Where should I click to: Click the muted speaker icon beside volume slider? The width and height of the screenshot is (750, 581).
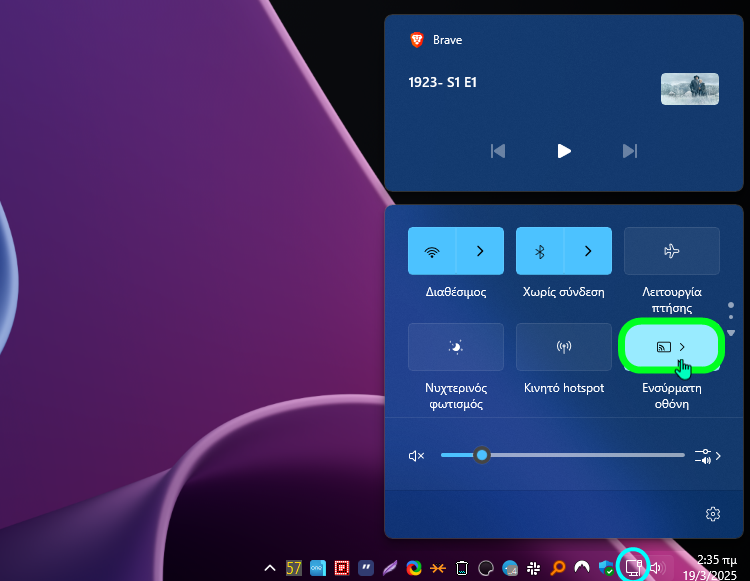(416, 456)
